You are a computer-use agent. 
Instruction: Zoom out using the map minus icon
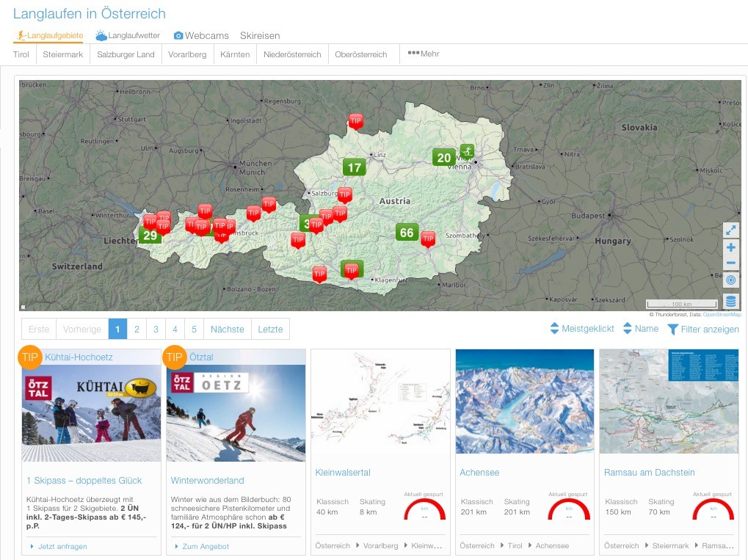(730, 264)
